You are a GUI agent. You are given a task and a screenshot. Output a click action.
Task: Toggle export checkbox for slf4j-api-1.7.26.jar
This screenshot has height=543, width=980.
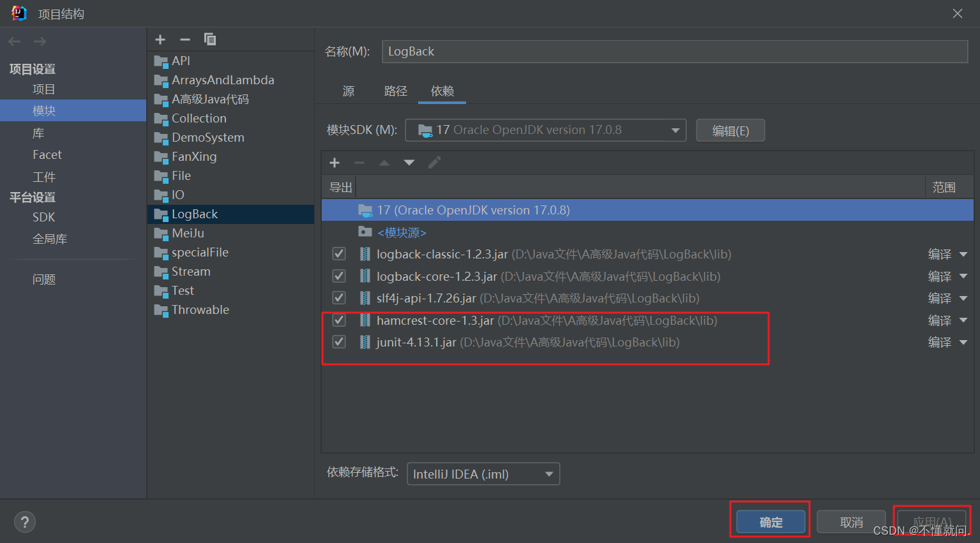(x=339, y=298)
